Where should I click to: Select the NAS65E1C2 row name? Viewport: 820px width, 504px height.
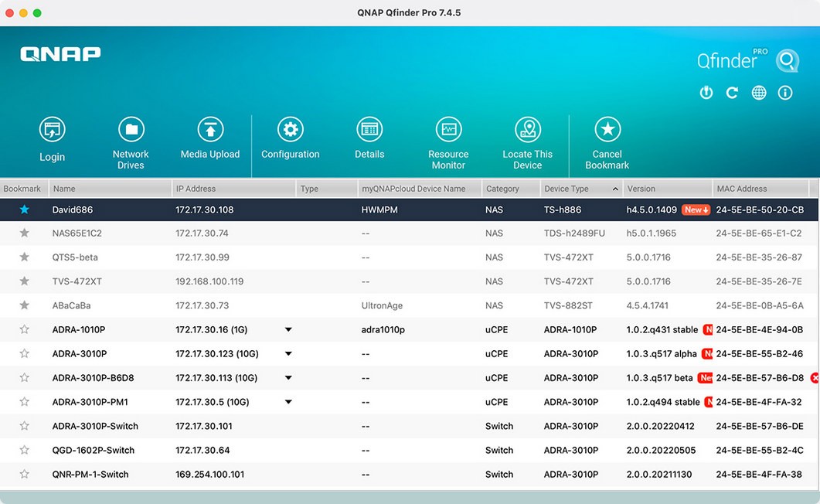pyautogui.click(x=77, y=233)
